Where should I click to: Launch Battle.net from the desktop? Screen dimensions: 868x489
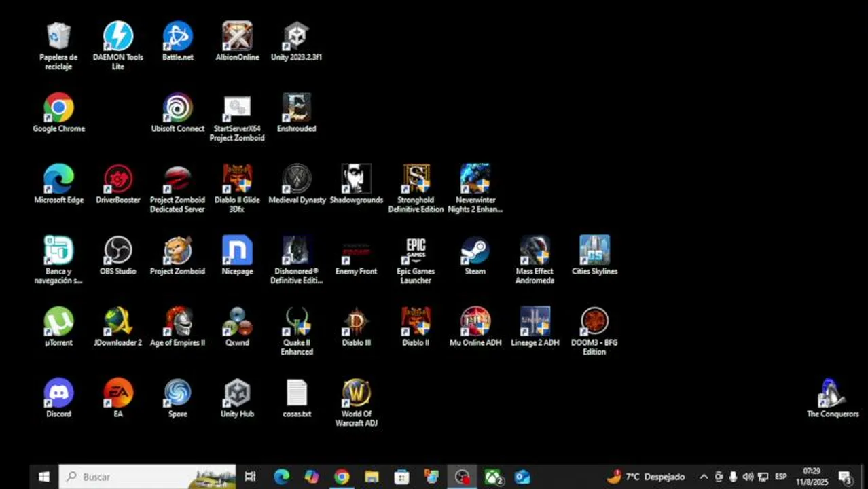coord(178,41)
